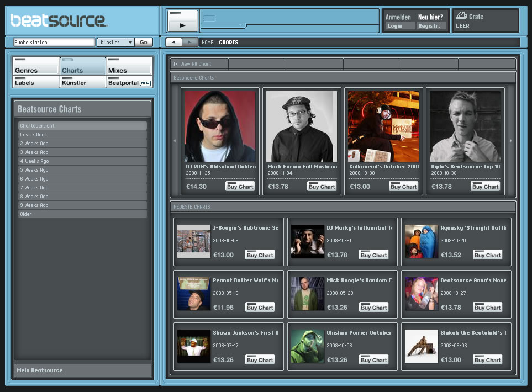Open the Künstler tab

point(83,81)
